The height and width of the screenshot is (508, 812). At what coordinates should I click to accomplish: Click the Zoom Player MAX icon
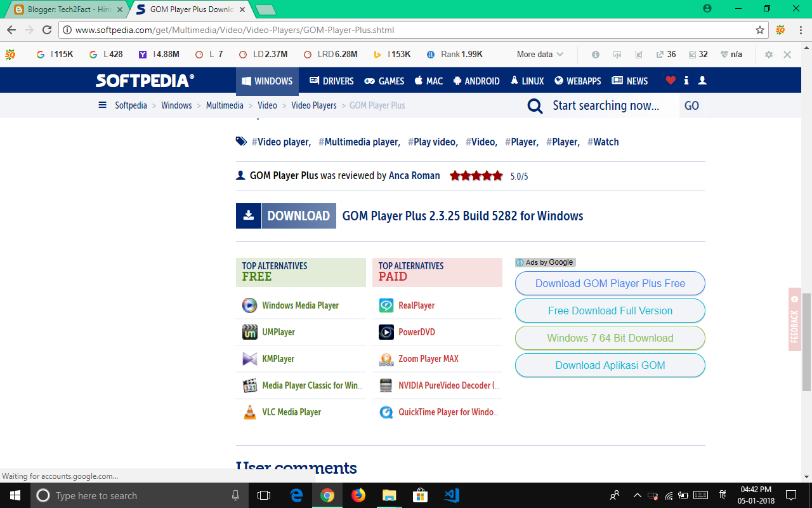pyautogui.click(x=386, y=359)
